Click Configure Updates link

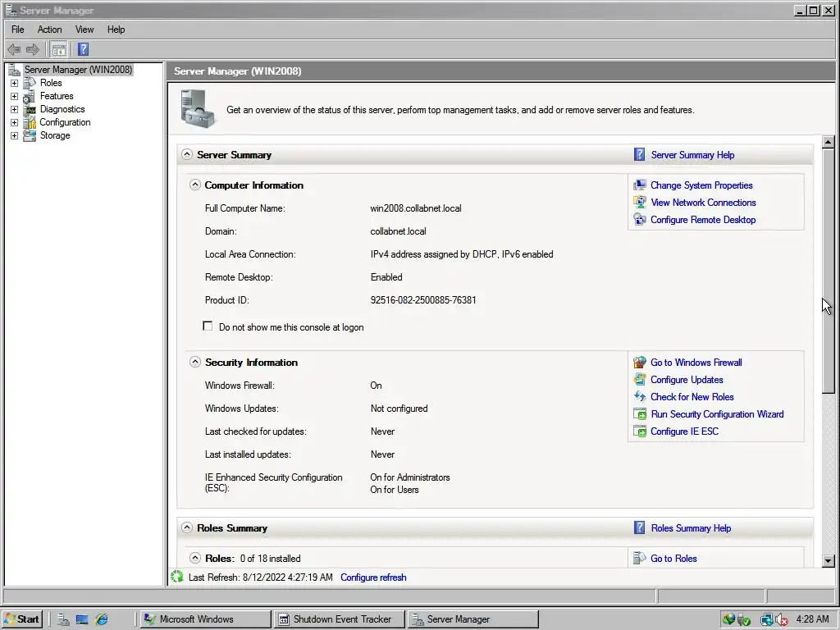click(x=687, y=380)
